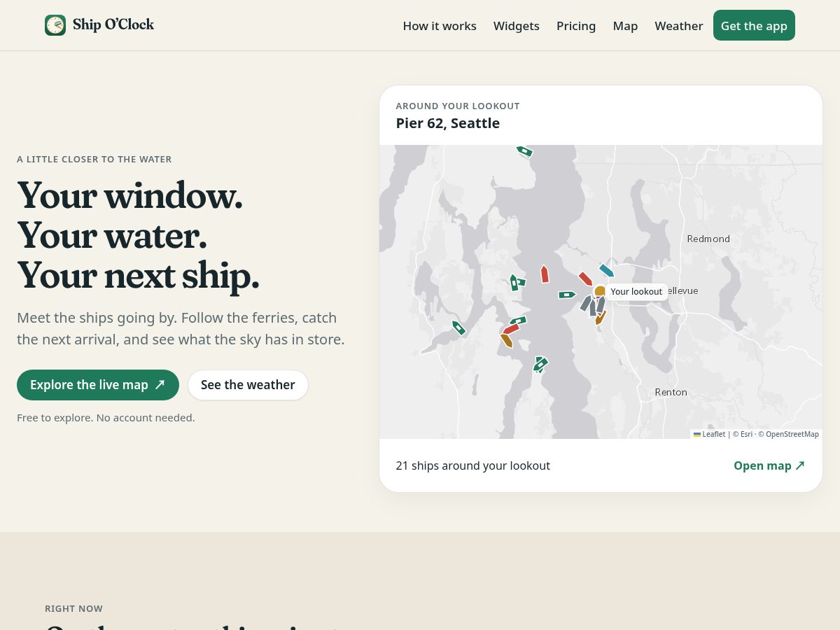
Task: Click the yellow lookout pin marker
Action: tap(600, 290)
